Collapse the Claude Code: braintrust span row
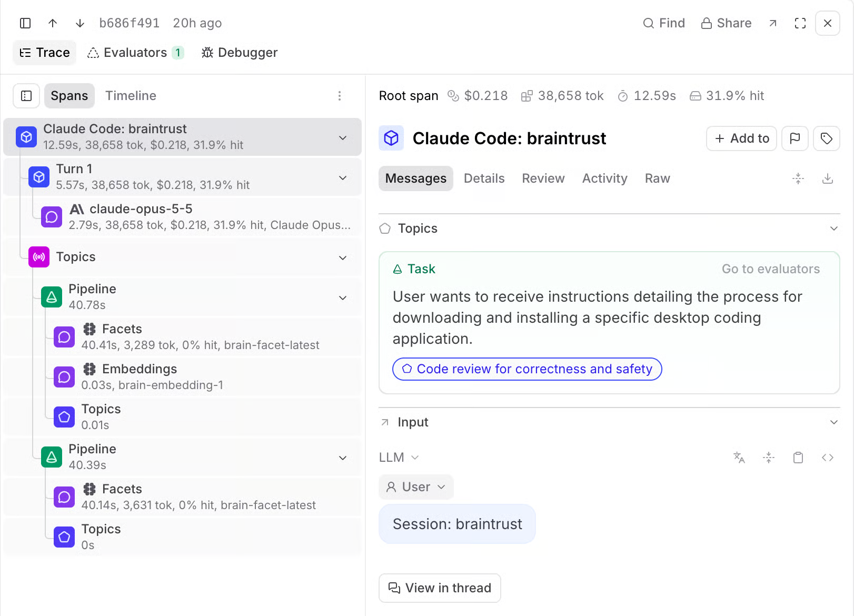Image resolution: width=854 pixels, height=616 pixels. click(343, 137)
